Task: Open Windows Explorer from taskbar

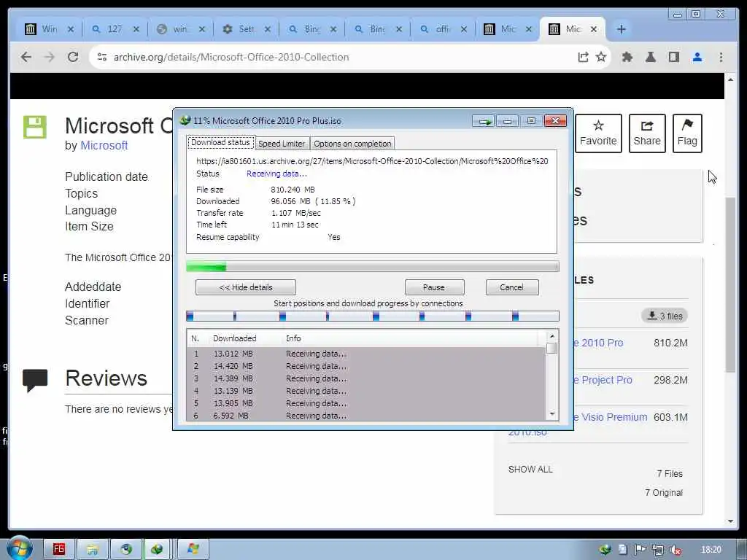Action: [x=93, y=549]
